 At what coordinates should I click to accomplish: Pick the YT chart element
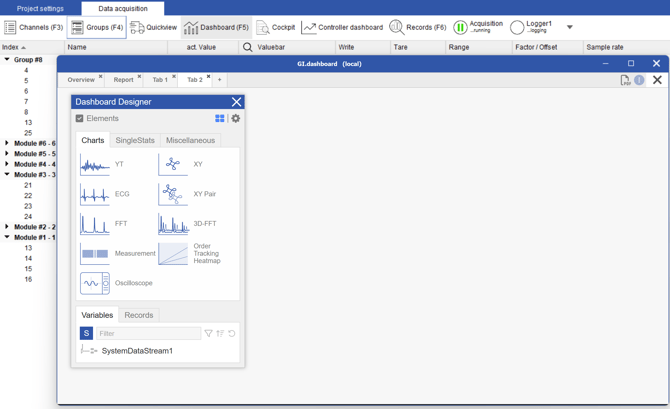click(x=102, y=165)
